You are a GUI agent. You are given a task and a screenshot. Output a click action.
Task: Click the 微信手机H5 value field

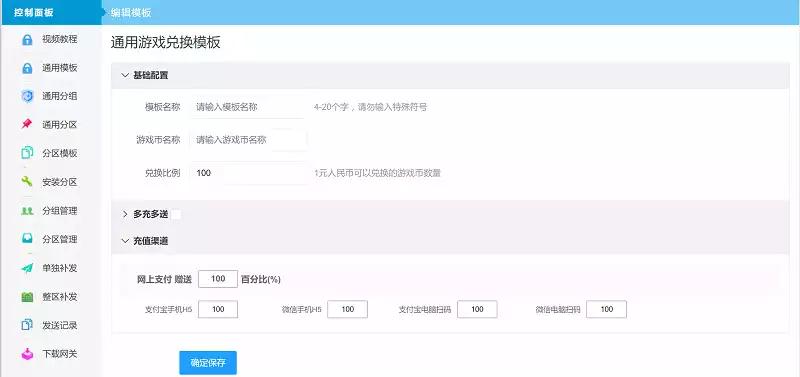pos(347,309)
